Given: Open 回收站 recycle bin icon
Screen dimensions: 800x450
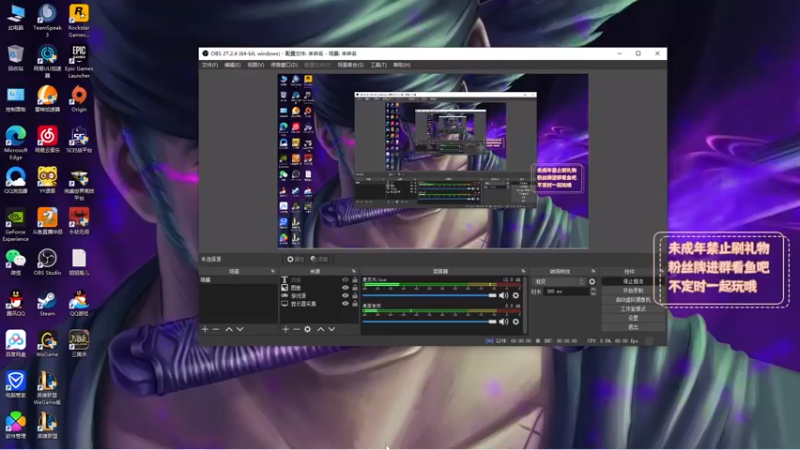Looking at the screenshot, I should 16,58.
